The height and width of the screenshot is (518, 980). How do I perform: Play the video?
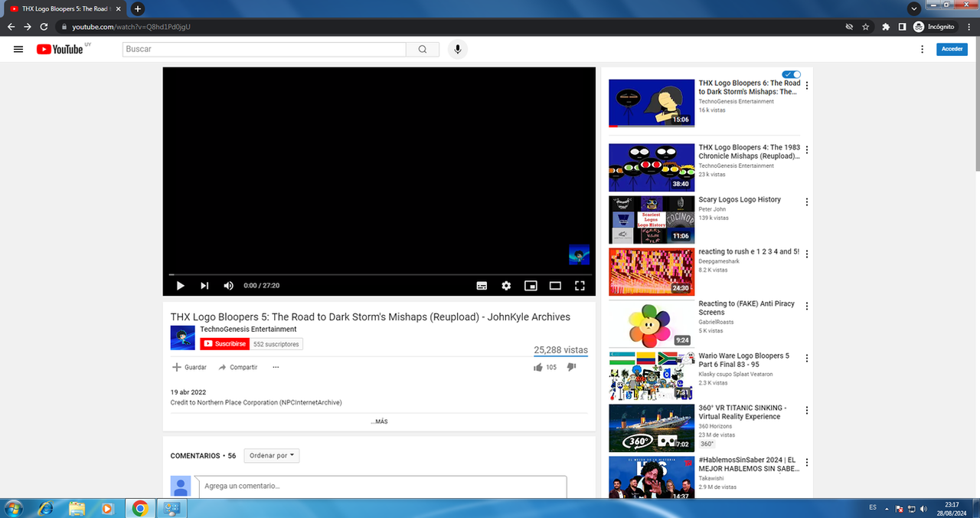pos(181,286)
